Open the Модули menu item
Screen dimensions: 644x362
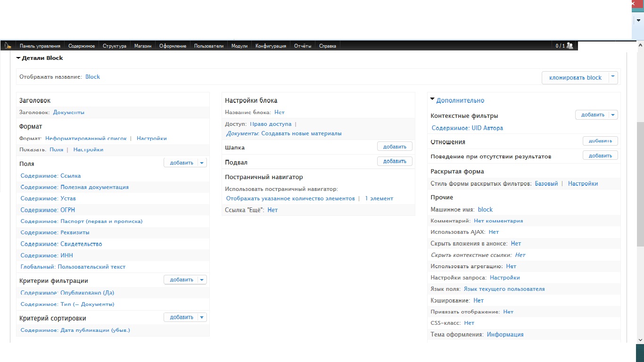(x=239, y=46)
